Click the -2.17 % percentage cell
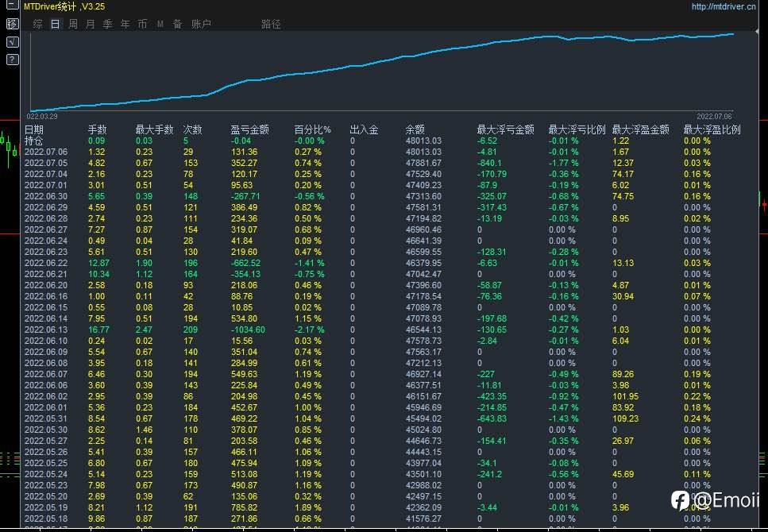Screen dimensions: 768x532 click(309, 330)
